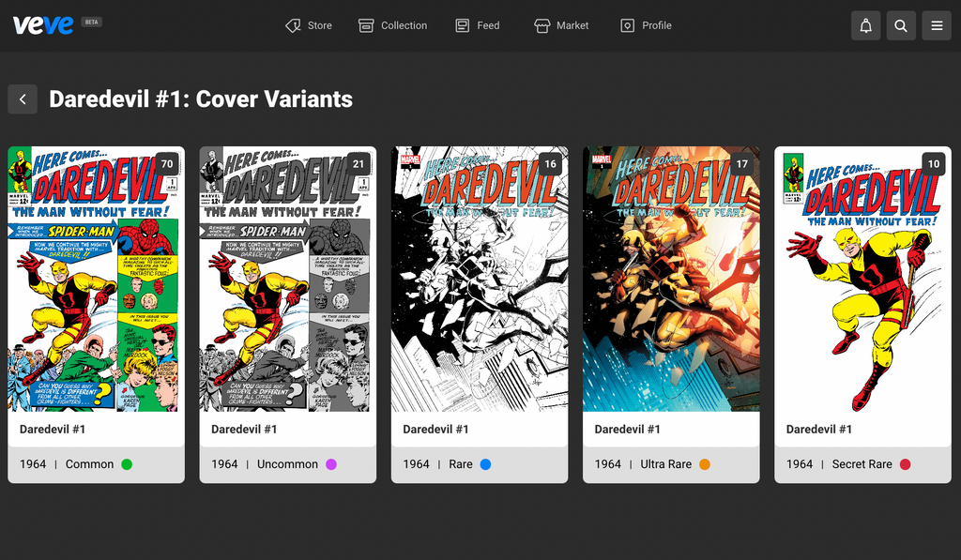Image resolution: width=961 pixels, height=560 pixels.
Task: Click the Collection box icon
Action: [x=366, y=25]
